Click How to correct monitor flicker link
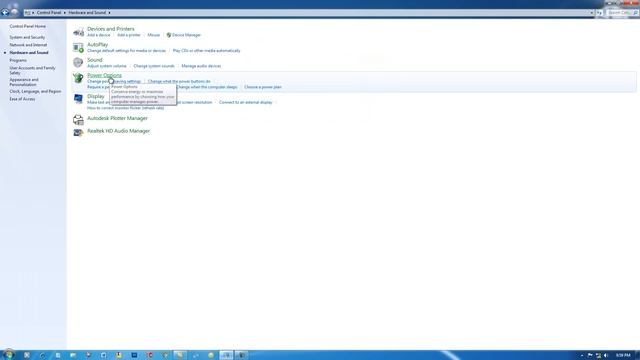The width and height of the screenshot is (640, 360). [125, 108]
